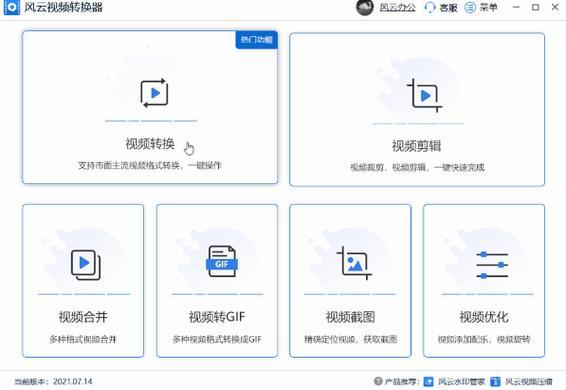
Task: Open the 风云办公 account link
Action: pyautogui.click(x=397, y=7)
